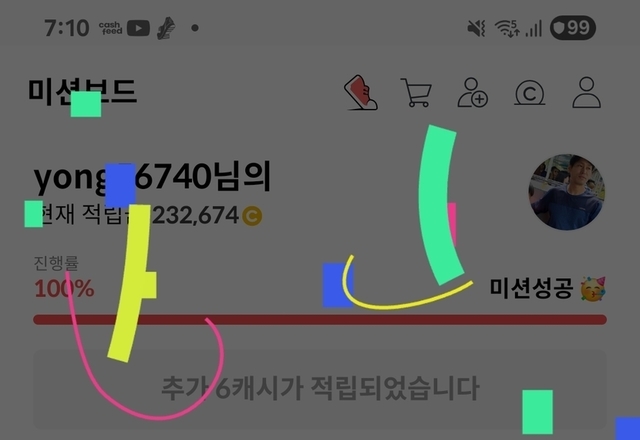
Task: Tap the cash feed notification icon
Action: pyautogui.click(x=110, y=28)
